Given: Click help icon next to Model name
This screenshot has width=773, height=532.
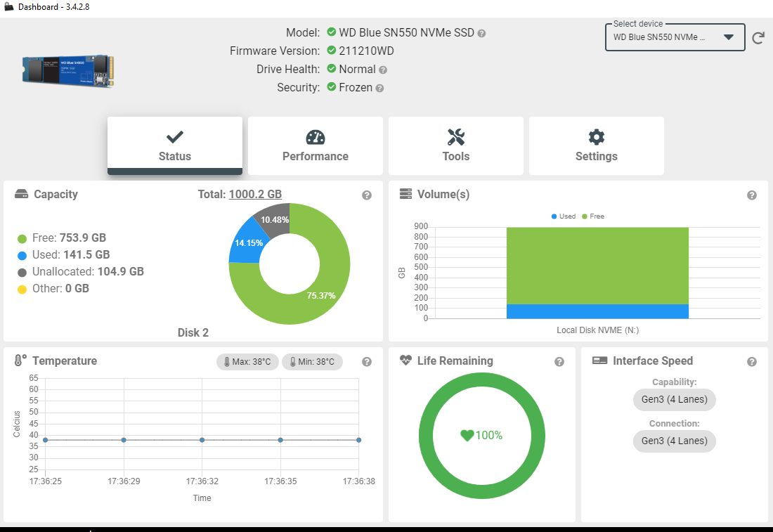Looking at the screenshot, I should click(482, 33).
